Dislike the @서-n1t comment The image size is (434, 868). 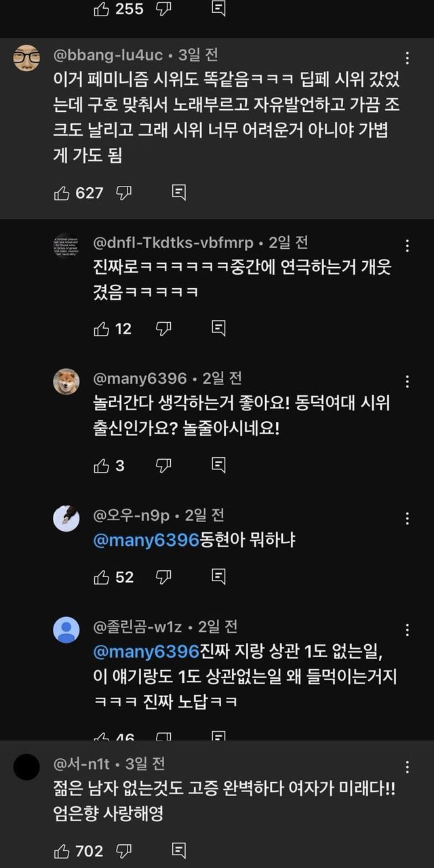pyautogui.click(x=123, y=850)
